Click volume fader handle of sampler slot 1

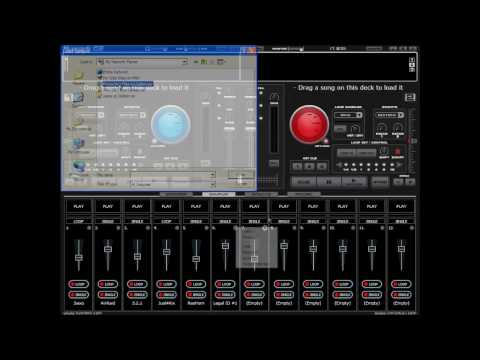[79, 257]
